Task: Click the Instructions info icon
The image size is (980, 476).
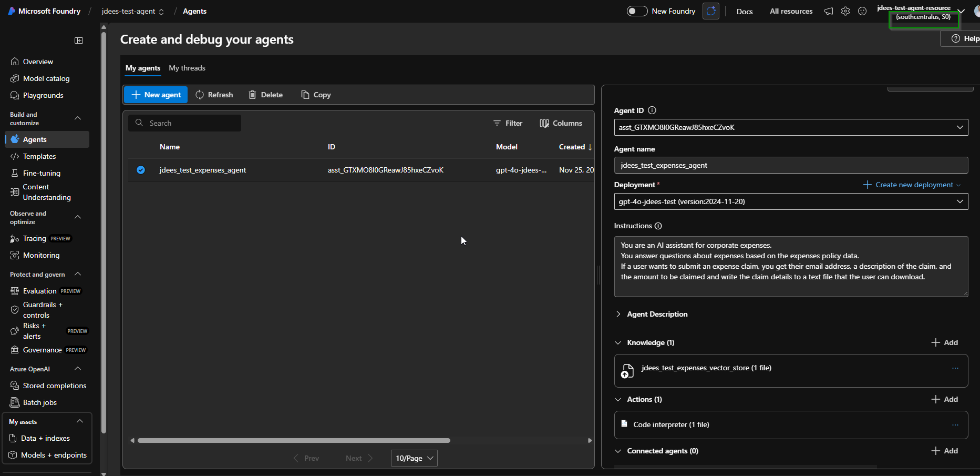Action: click(x=658, y=226)
